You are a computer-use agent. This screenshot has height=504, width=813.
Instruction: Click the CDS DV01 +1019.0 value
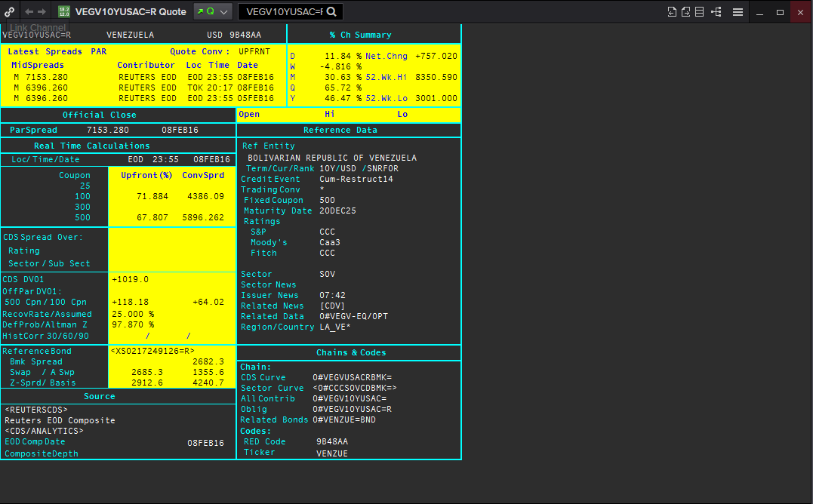point(130,280)
